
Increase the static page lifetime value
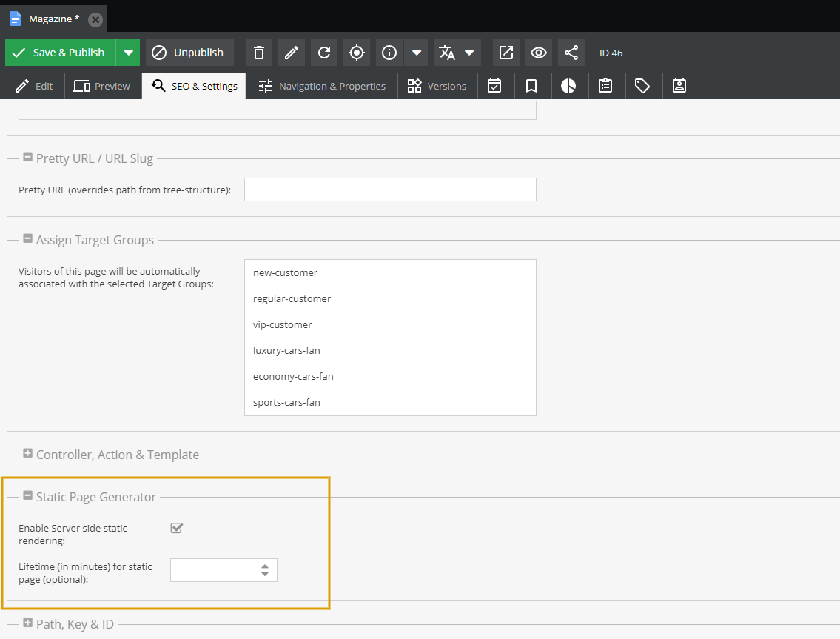coord(264,566)
